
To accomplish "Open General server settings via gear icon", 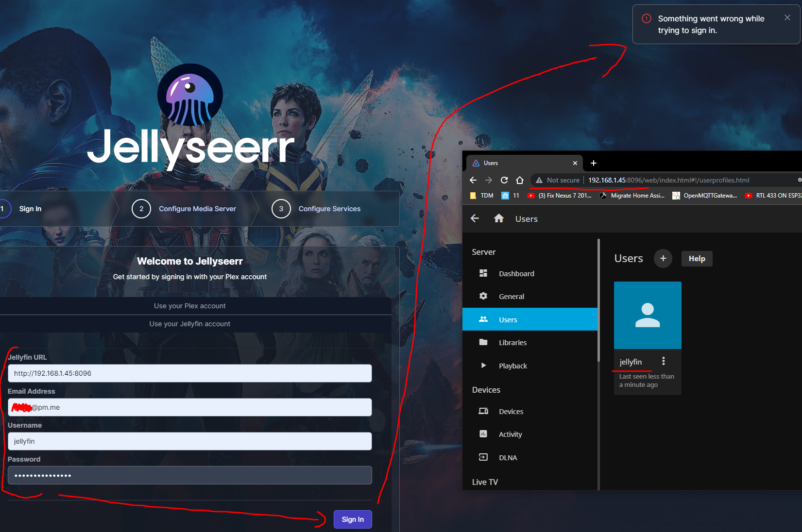I will point(511,296).
